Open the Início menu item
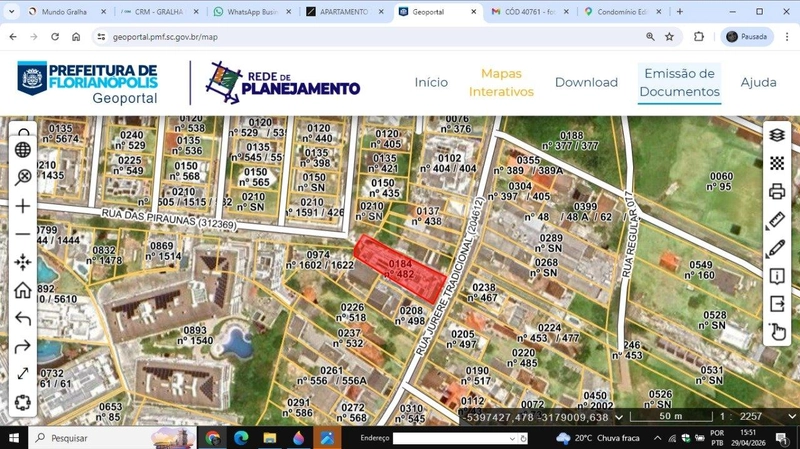800x449 pixels. [x=431, y=83]
